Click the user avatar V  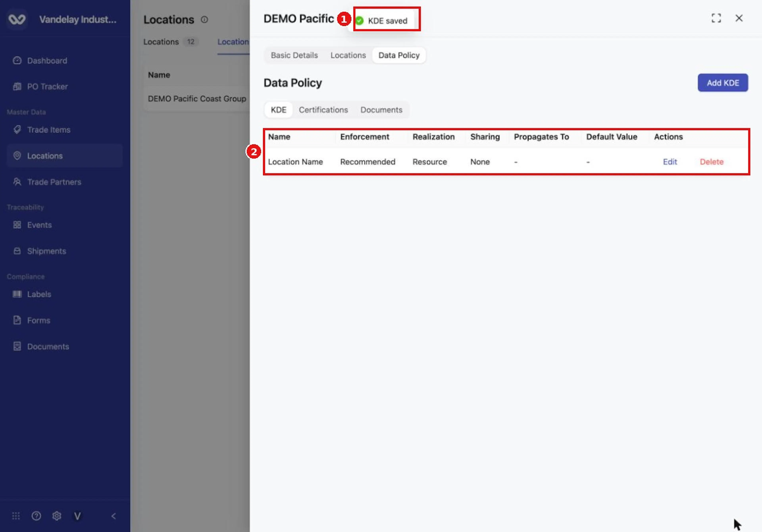[x=77, y=516]
